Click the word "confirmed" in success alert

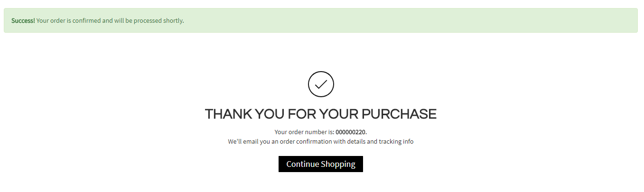(86, 21)
